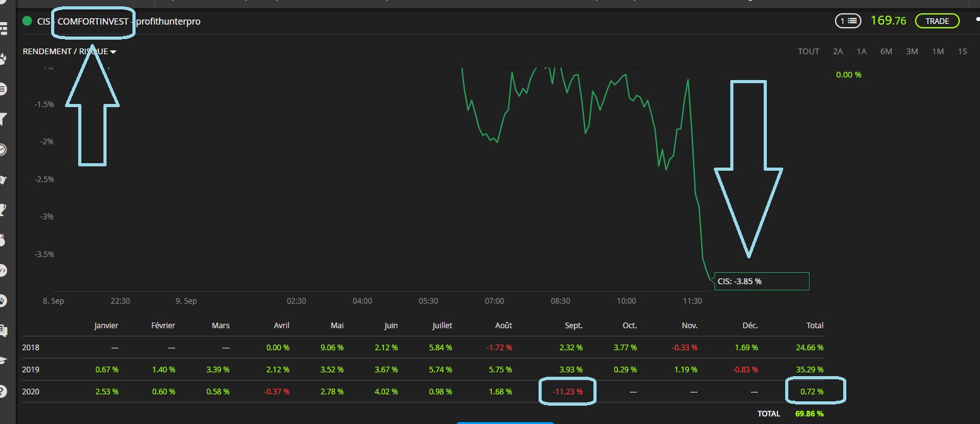Click the 0.72 % total for 2020
The image size is (980, 424).
point(810,391)
